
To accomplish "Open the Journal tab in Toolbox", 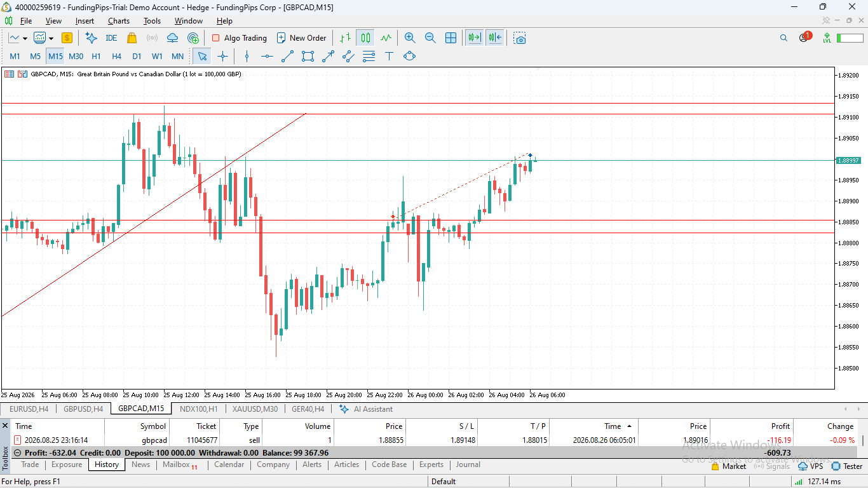I will tap(468, 464).
